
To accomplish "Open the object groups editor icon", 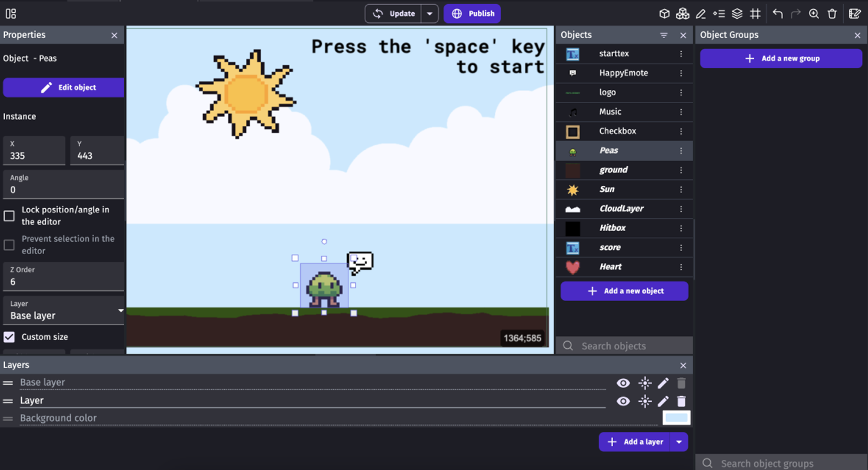I will pos(682,14).
